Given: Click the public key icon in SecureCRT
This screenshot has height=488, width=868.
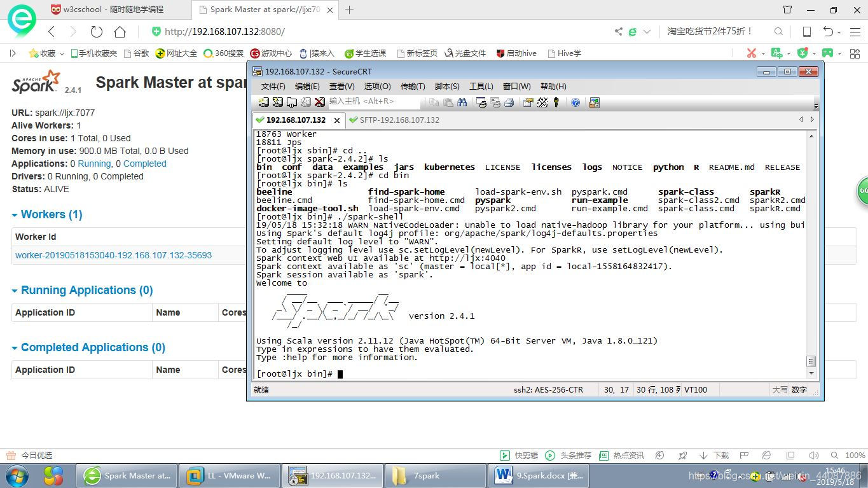Looking at the screenshot, I should click(556, 102).
